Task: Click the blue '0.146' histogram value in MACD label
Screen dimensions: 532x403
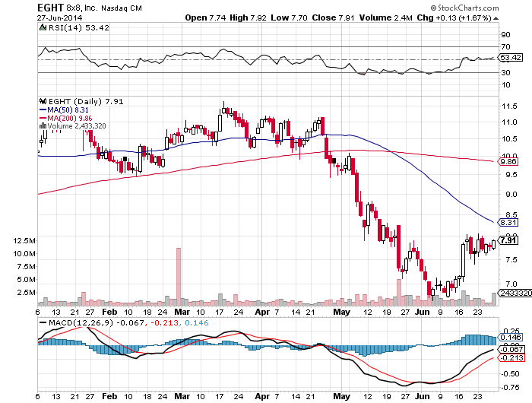Action: click(197, 323)
